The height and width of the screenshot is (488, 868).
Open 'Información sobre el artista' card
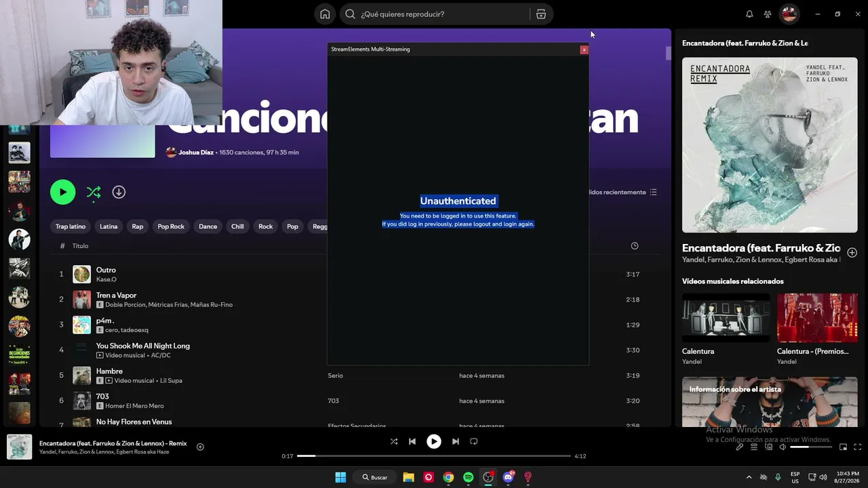tap(770, 402)
